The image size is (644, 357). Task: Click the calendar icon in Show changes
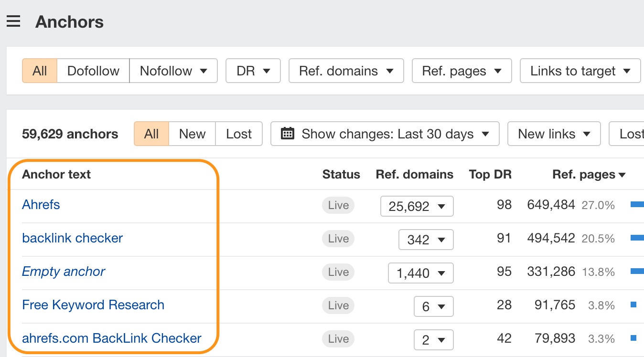[x=287, y=134]
